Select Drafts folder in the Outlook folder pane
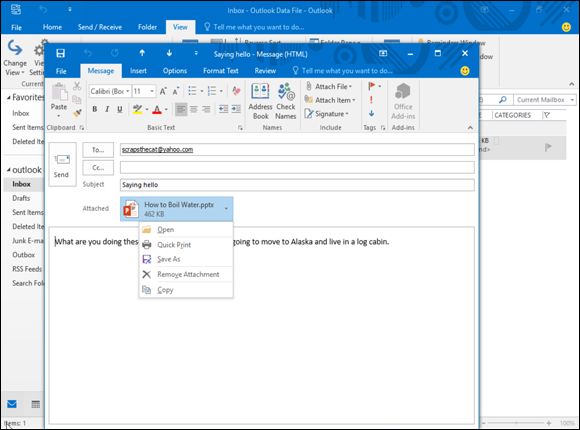Image resolution: width=580 pixels, height=430 pixels. coord(21,198)
